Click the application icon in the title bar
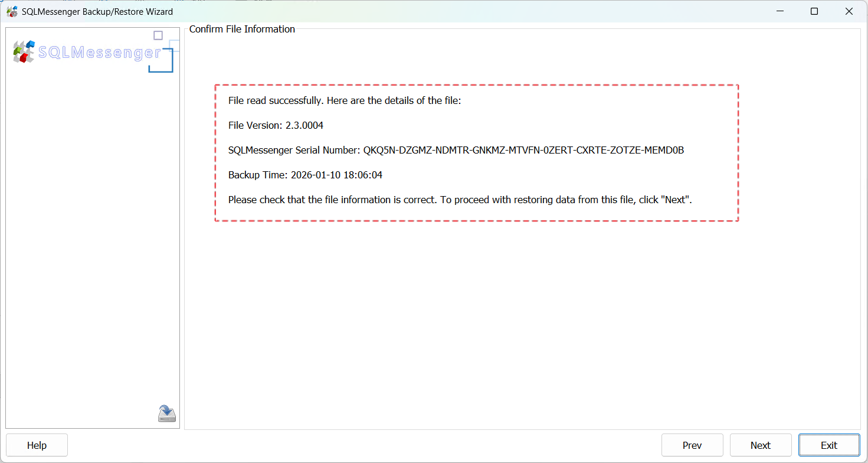This screenshot has width=868, height=463. (12, 11)
